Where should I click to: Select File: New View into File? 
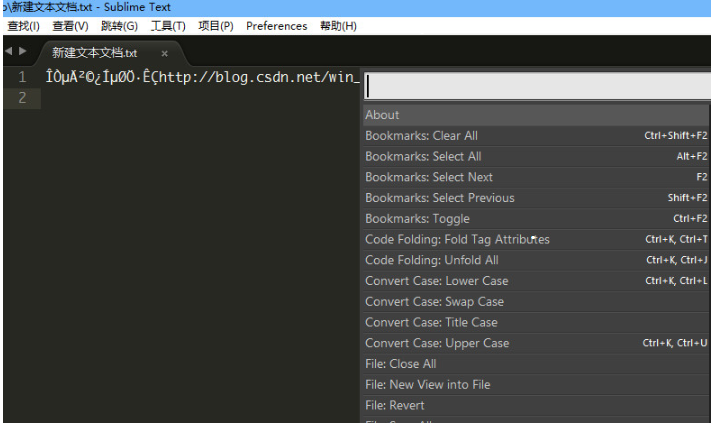(536, 385)
